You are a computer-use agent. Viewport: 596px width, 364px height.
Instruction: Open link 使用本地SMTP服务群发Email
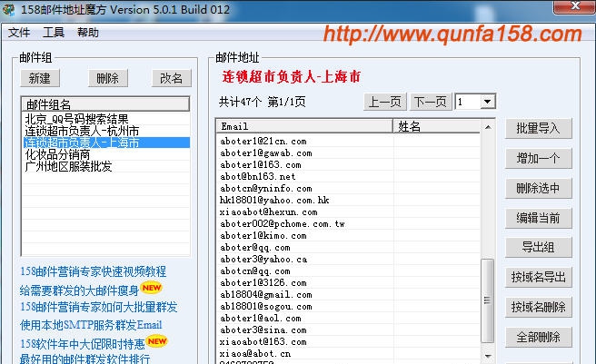(x=91, y=325)
